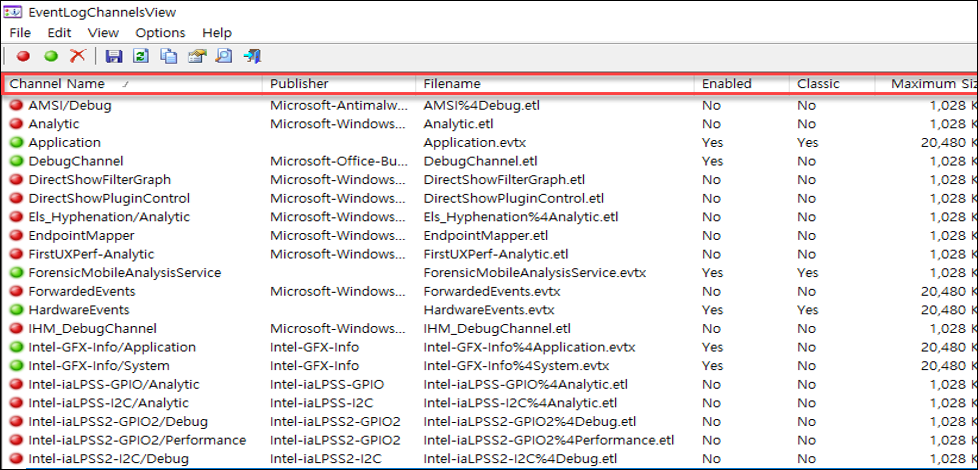The image size is (978, 470).
Task: Select the ForensicMobileAnalysisService channel row
Action: 491,273
